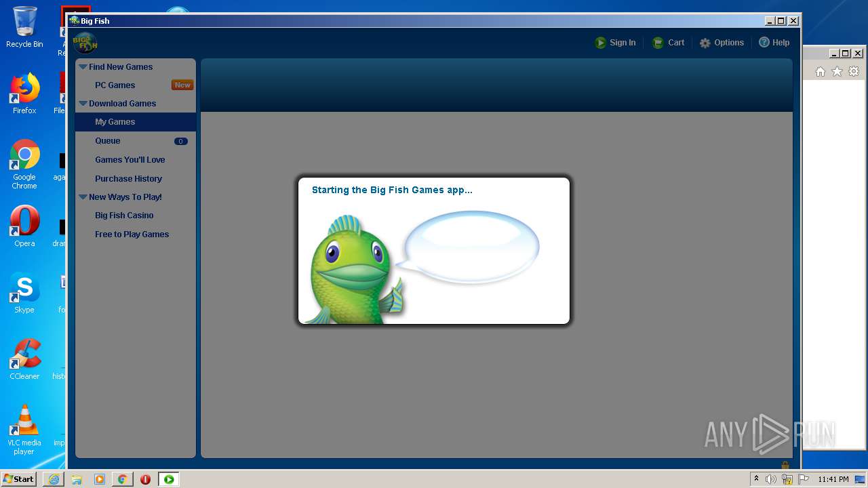Open the Firefox desktop icon

point(24,94)
